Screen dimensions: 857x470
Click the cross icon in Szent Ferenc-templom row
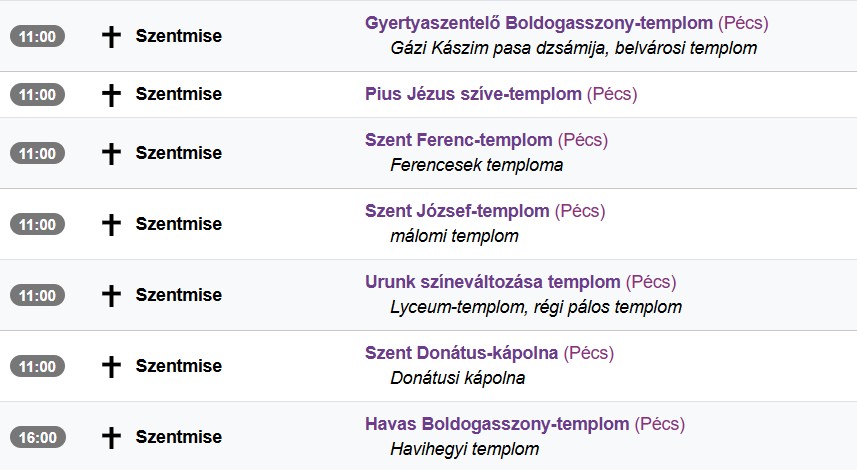coord(111,153)
